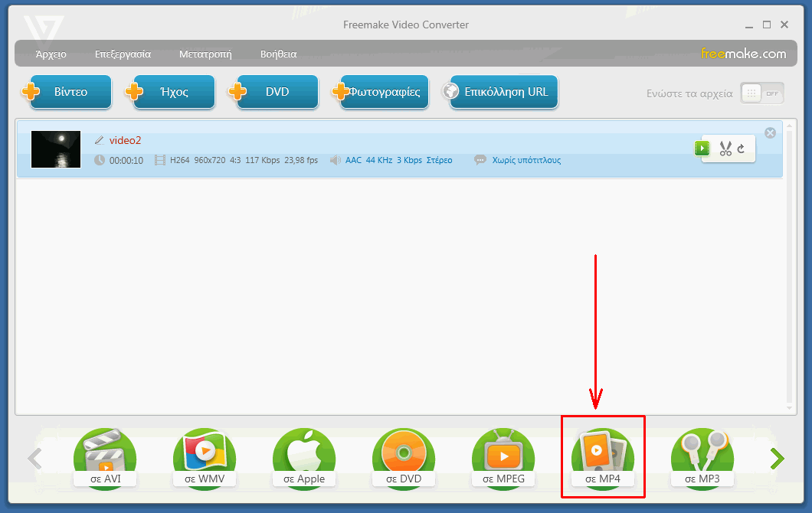The image size is (812, 513).
Task: Play video2 with the green play button
Action: point(702,149)
